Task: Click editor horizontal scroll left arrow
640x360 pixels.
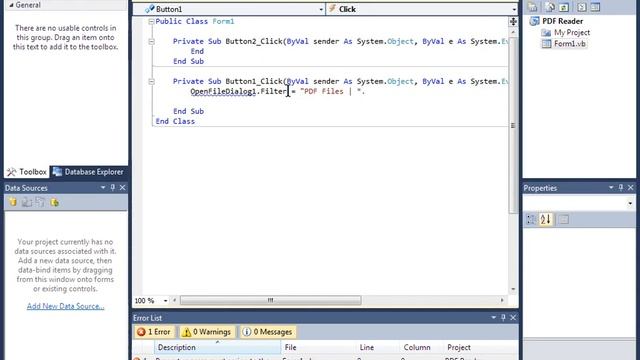Action: (x=175, y=300)
